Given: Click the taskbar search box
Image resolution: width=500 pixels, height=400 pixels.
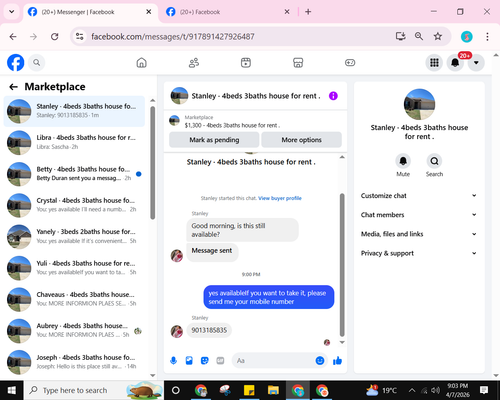Looking at the screenshot, I should 93,390.
